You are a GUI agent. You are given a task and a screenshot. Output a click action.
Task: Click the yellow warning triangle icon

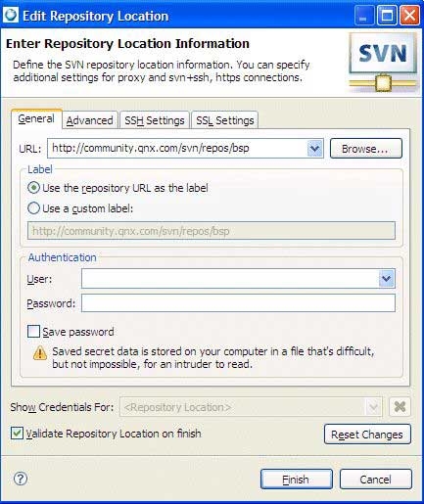(x=40, y=352)
